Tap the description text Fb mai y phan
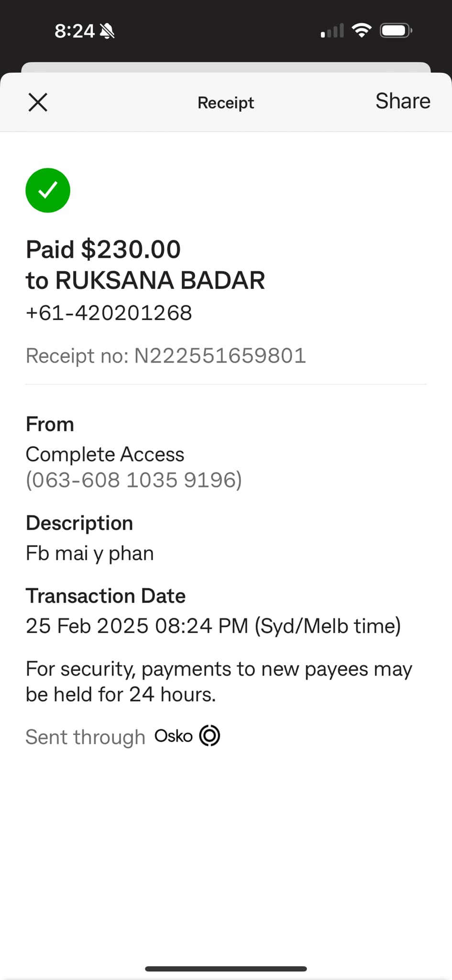 pyautogui.click(x=90, y=554)
